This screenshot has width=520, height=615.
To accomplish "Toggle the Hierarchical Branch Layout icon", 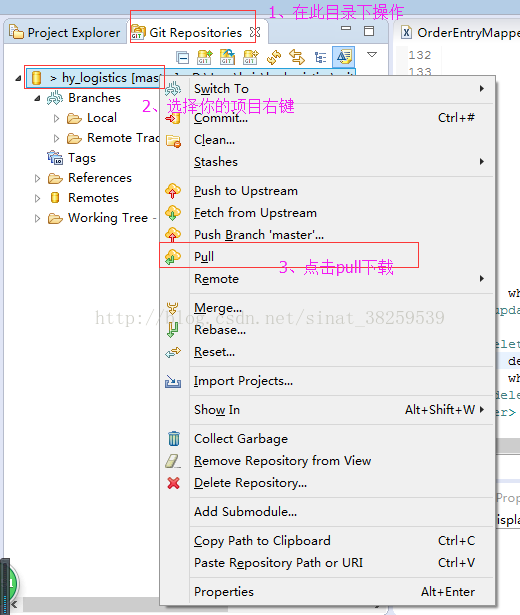I will pyautogui.click(x=321, y=58).
